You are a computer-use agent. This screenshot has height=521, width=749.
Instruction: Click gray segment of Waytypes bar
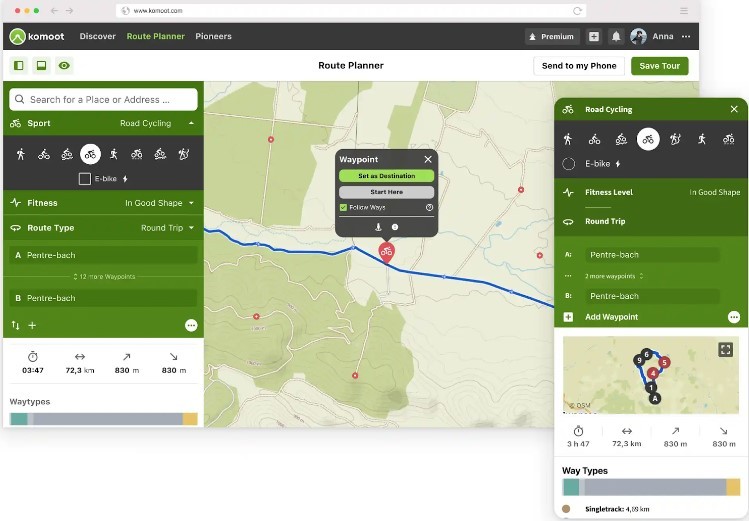point(107,419)
